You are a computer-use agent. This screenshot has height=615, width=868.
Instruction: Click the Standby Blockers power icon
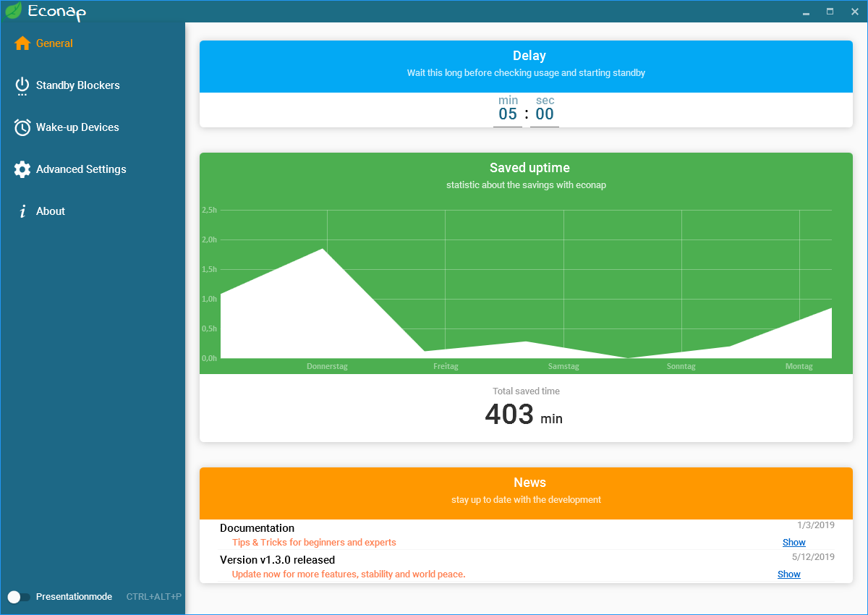[22, 85]
